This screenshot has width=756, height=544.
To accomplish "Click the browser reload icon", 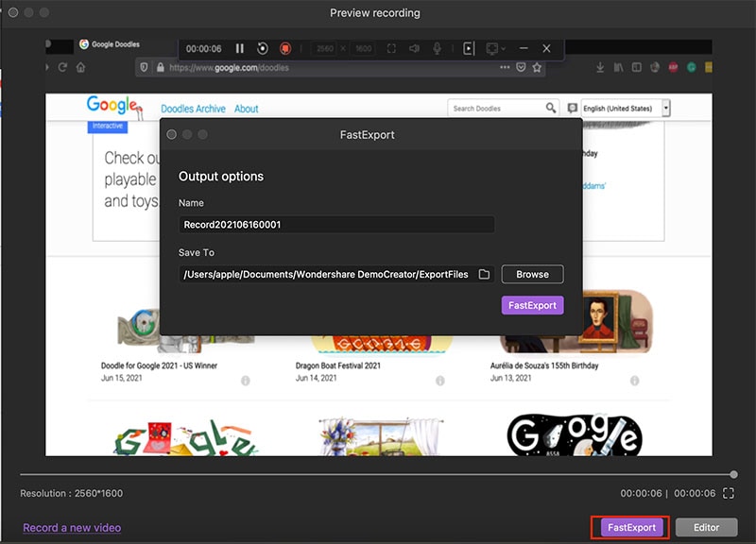I will pos(62,67).
